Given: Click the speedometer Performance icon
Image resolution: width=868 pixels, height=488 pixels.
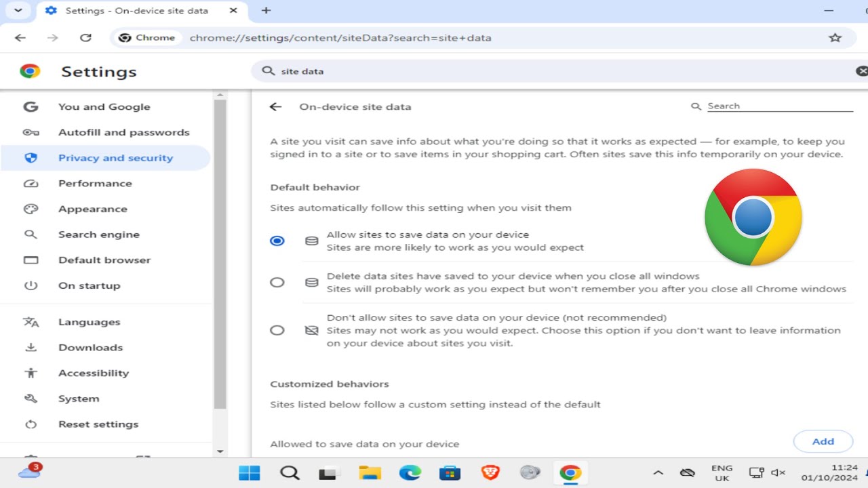Looking at the screenshot, I should tap(31, 184).
